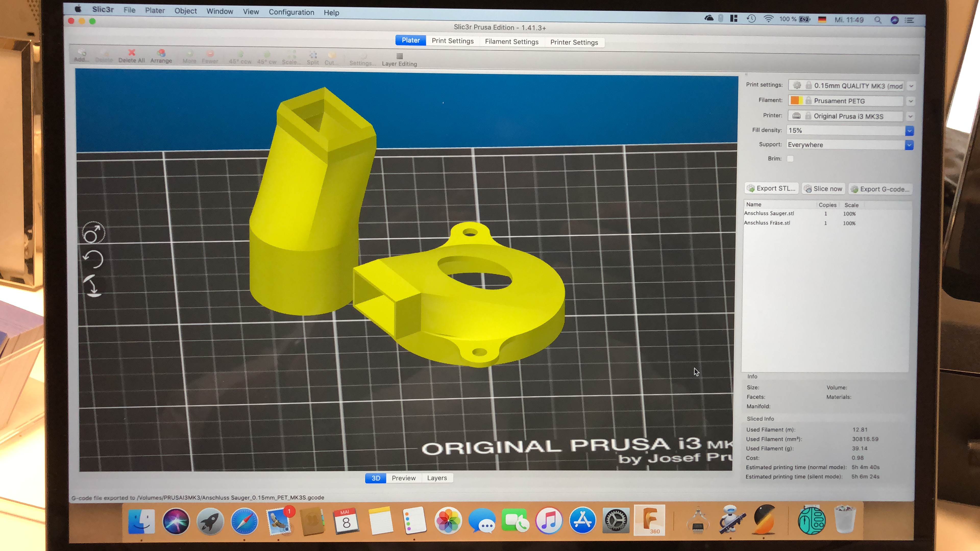Open the Help menu

click(x=331, y=12)
